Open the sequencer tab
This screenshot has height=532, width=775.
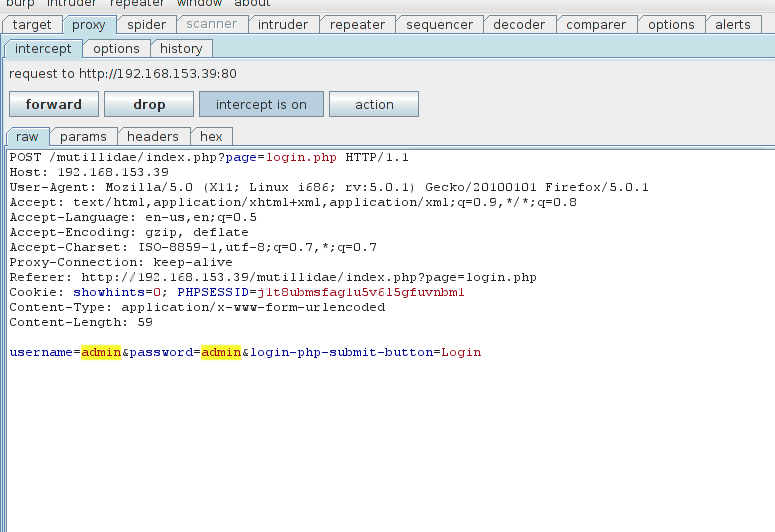(x=439, y=25)
